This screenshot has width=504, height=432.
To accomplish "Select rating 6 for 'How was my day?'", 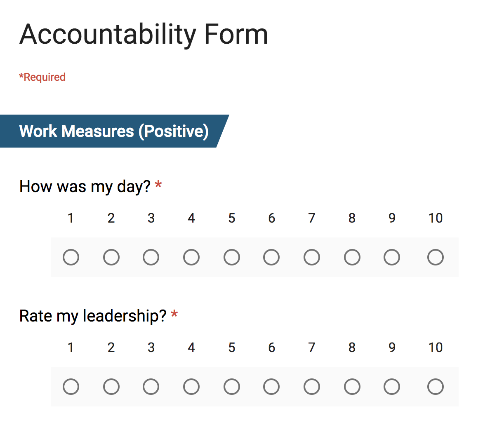I will click(271, 257).
